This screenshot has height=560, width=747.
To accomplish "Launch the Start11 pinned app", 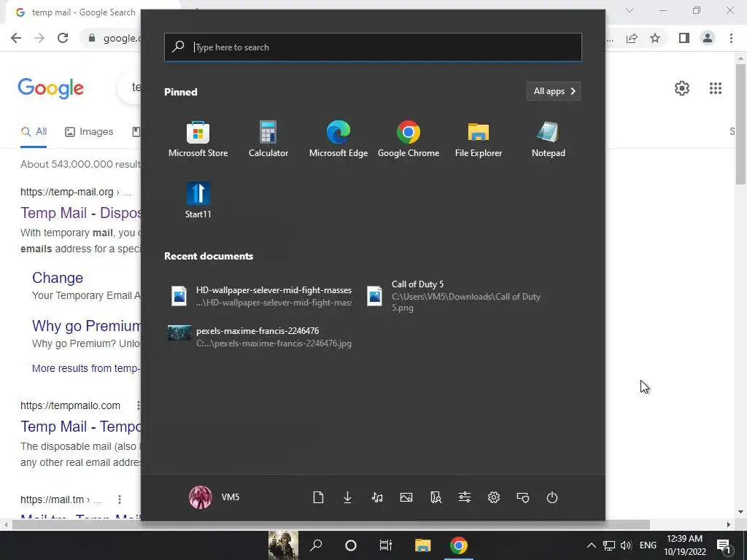I will (x=198, y=200).
